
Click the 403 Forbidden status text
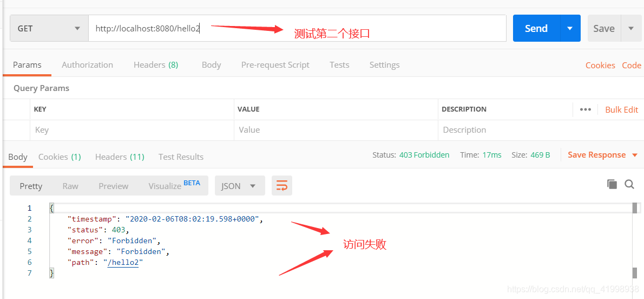424,155
